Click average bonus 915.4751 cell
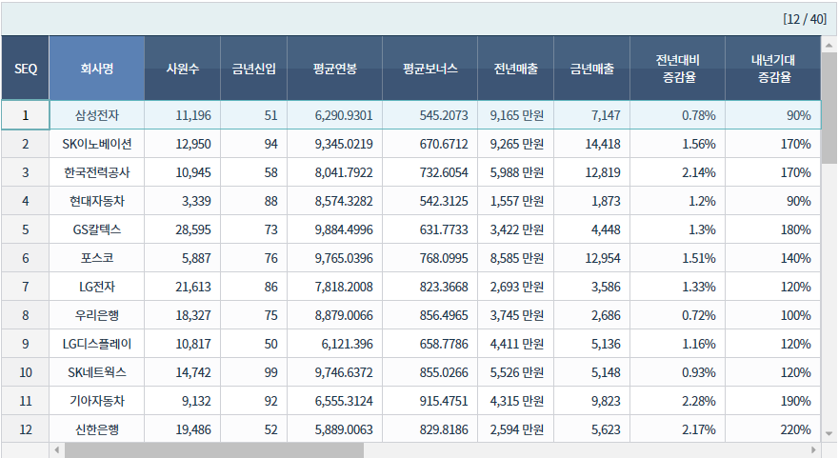This screenshot has height=458, width=839. pos(430,401)
